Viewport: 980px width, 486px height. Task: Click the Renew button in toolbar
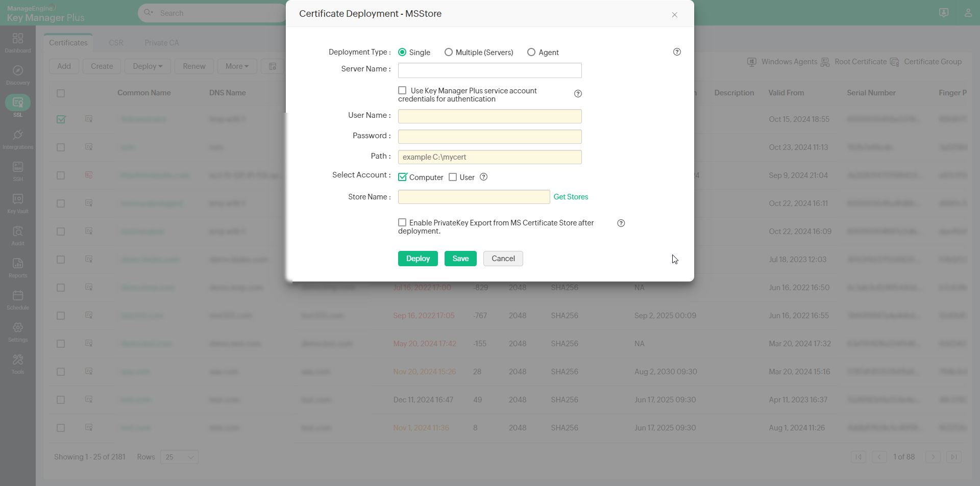coord(194,66)
